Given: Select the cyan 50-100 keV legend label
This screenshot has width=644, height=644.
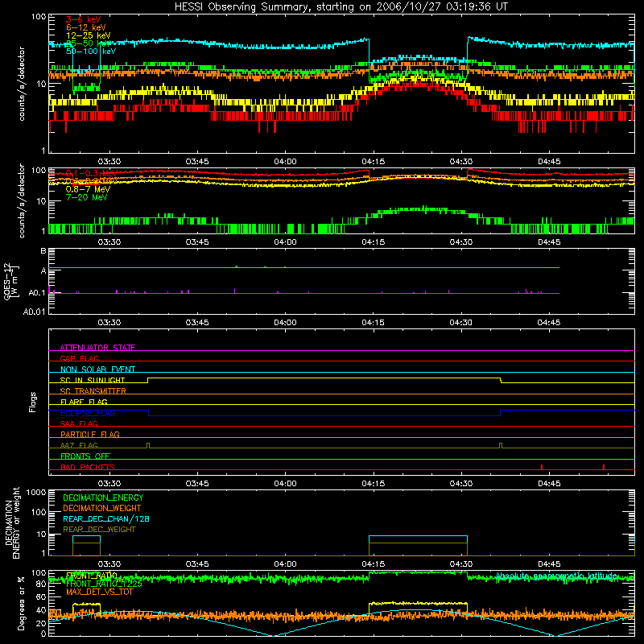Looking at the screenshot, I should (91, 52).
